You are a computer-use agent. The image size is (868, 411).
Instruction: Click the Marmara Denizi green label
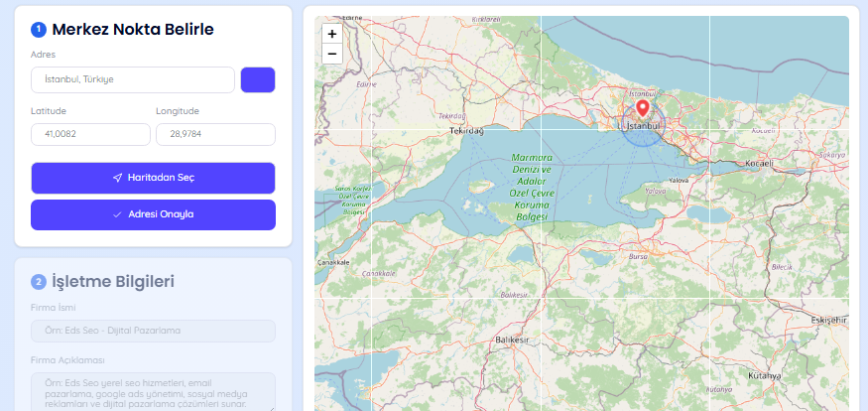[532, 188]
